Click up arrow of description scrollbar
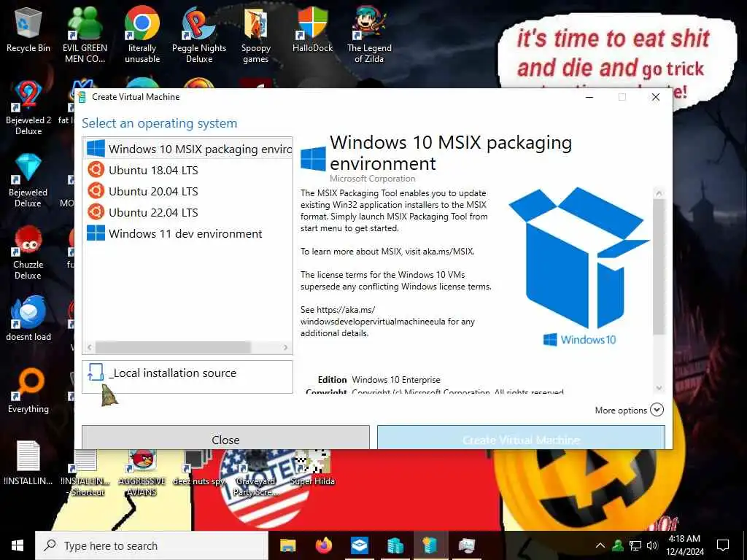This screenshot has width=747, height=560. pyautogui.click(x=659, y=193)
